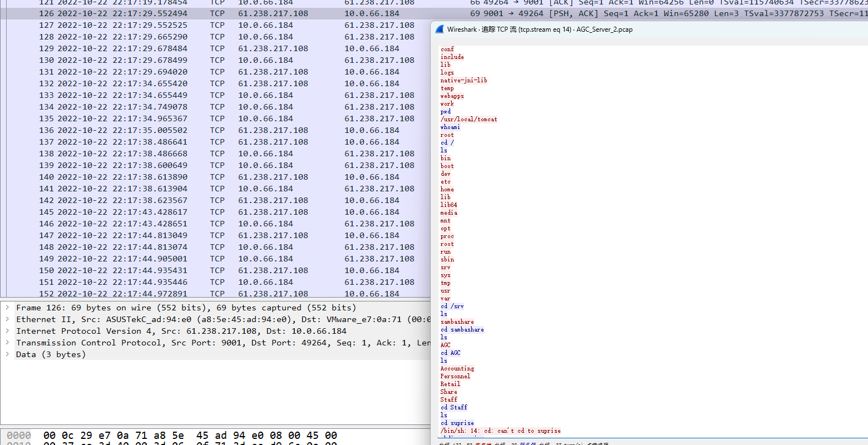Select packet number 147 row
This screenshot has height=445, width=868.
tap(215, 235)
